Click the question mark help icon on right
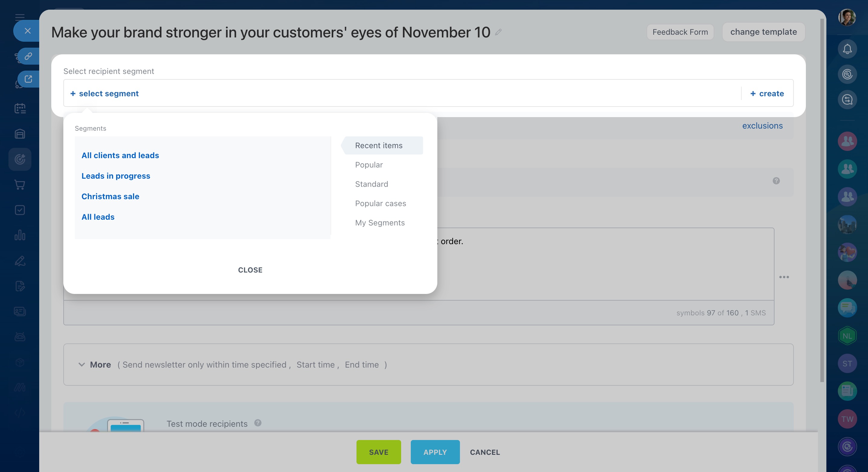This screenshot has width=868, height=472. pos(776,181)
